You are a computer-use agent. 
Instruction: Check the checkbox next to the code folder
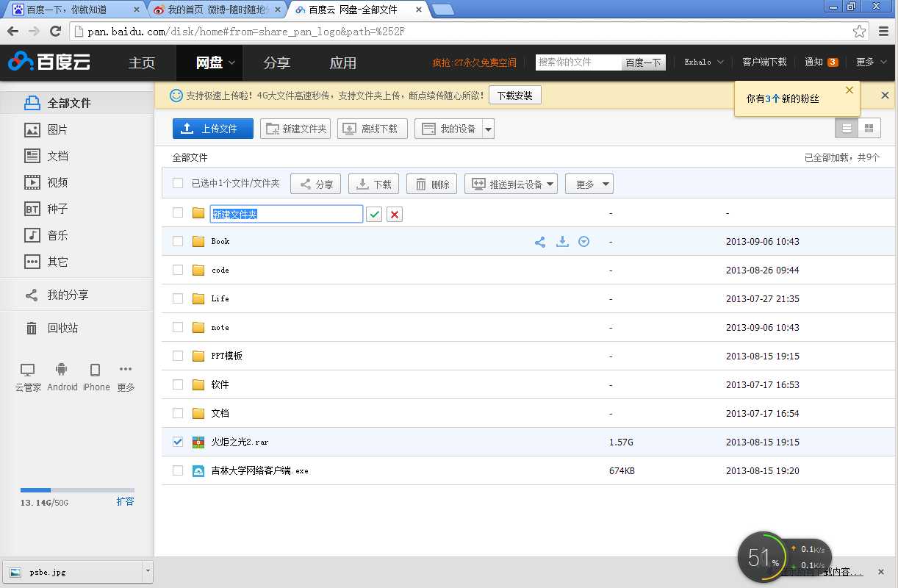tap(177, 270)
